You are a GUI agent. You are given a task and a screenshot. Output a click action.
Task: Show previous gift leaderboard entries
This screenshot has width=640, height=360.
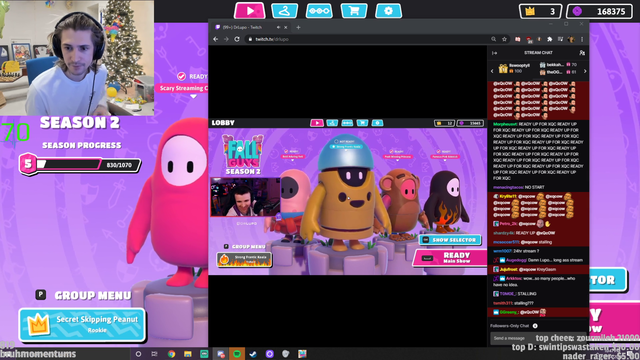tap(492, 71)
